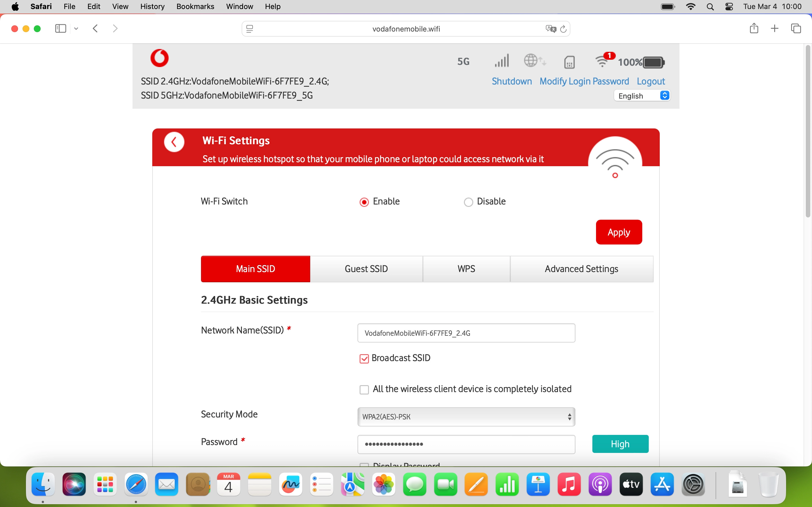Open the History menu
Image resolution: width=812 pixels, height=507 pixels.
coord(152,6)
